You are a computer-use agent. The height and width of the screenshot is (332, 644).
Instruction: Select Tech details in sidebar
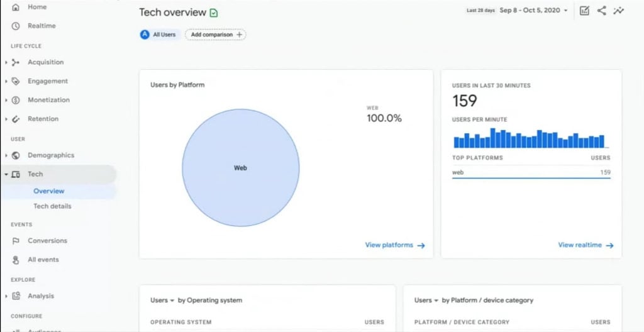(x=52, y=206)
